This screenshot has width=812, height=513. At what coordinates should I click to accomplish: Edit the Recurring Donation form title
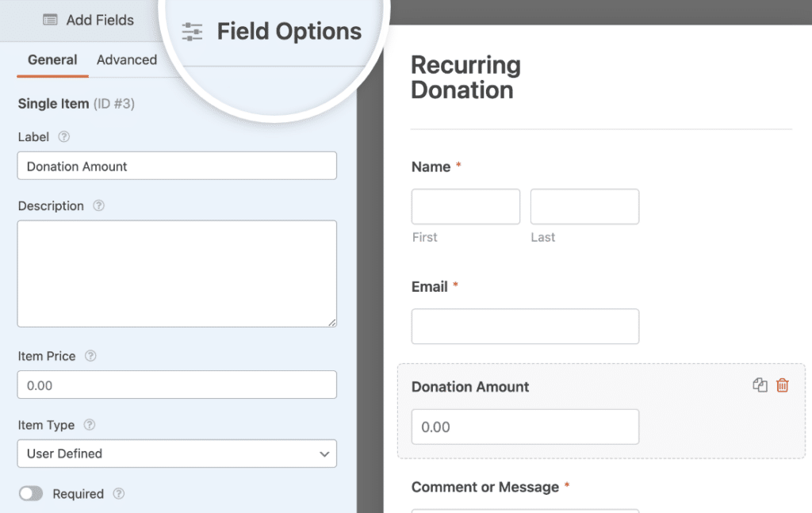(465, 77)
